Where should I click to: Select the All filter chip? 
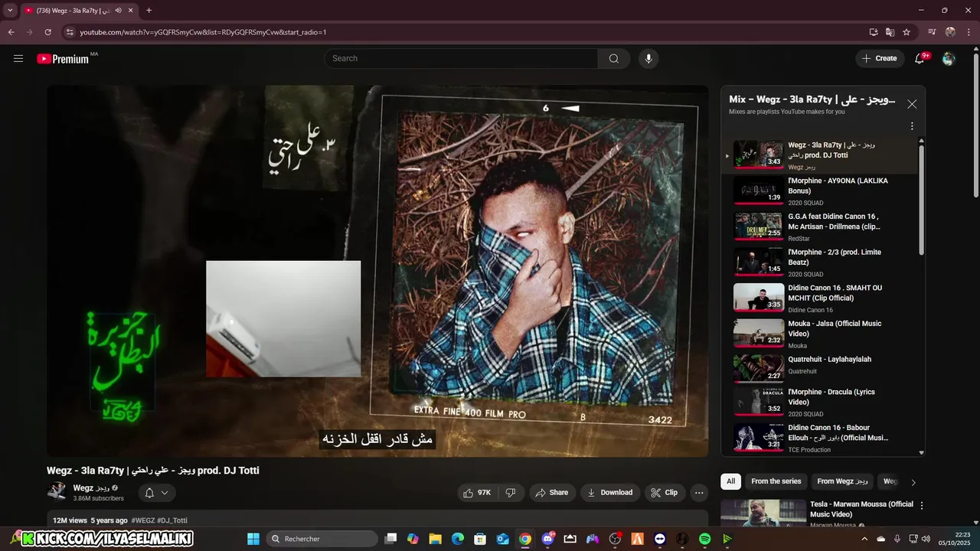(731, 481)
